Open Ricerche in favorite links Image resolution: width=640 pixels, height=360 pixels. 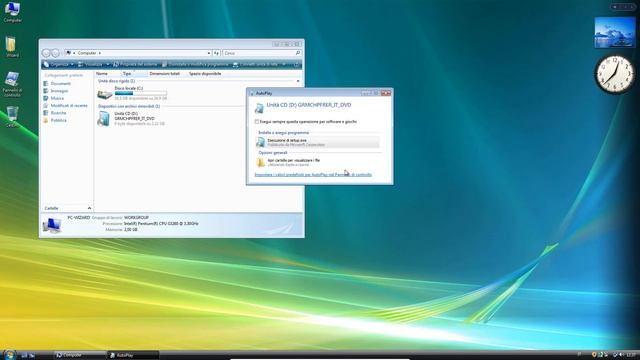(x=58, y=113)
